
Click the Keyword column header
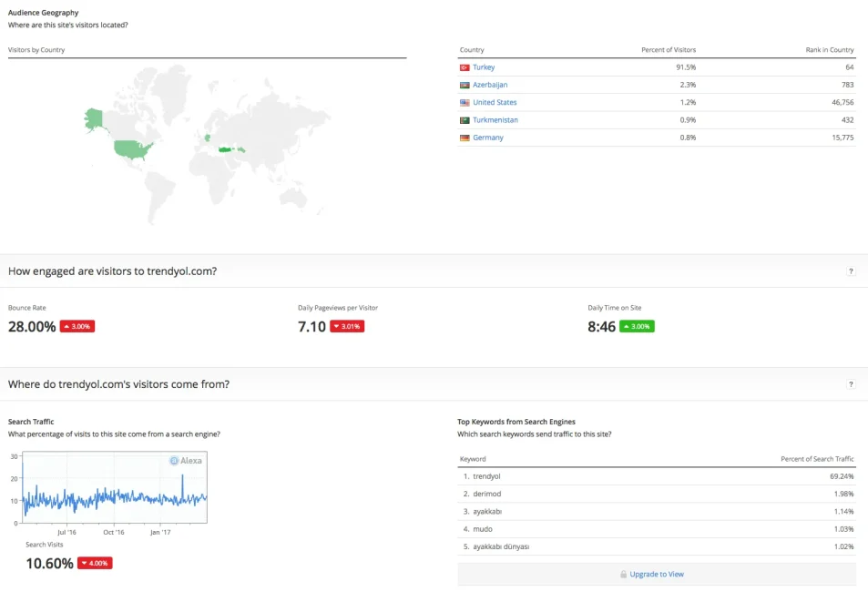coord(472,459)
